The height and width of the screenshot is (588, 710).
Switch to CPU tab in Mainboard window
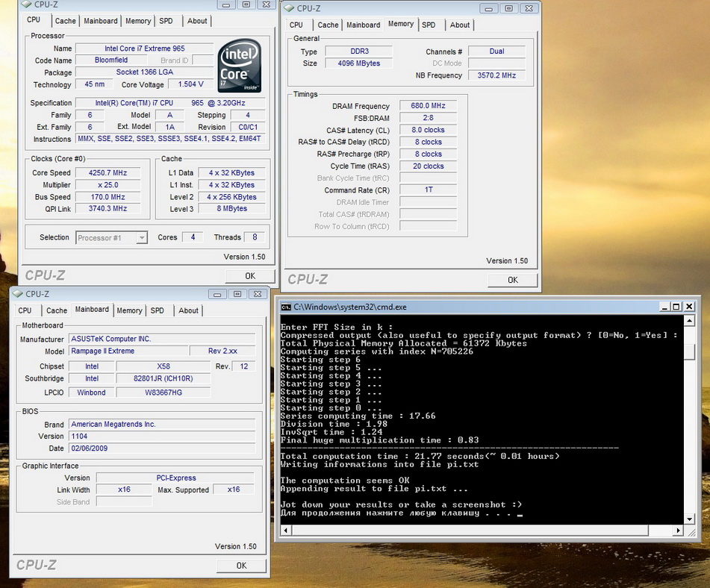pyautogui.click(x=25, y=310)
